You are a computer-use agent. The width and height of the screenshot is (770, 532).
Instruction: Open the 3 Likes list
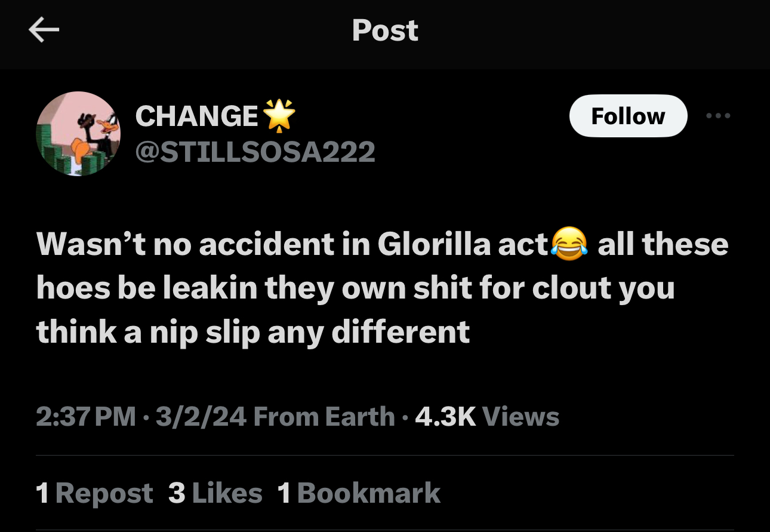pyautogui.click(x=215, y=493)
